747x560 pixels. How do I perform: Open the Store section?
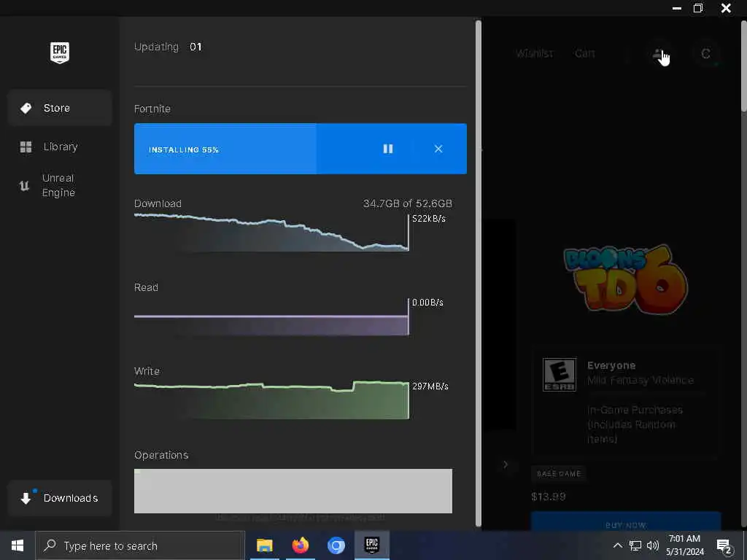pos(60,108)
